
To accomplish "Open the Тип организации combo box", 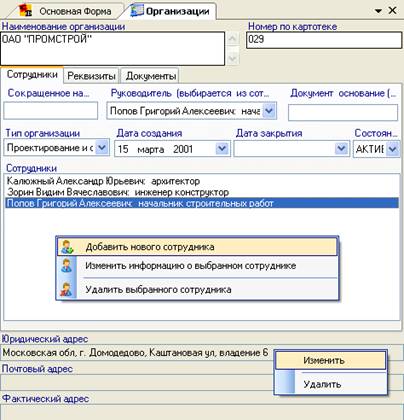I will (102, 148).
